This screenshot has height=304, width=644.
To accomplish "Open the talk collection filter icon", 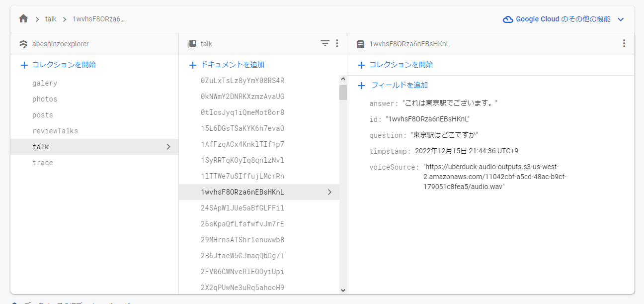I will click(x=325, y=44).
